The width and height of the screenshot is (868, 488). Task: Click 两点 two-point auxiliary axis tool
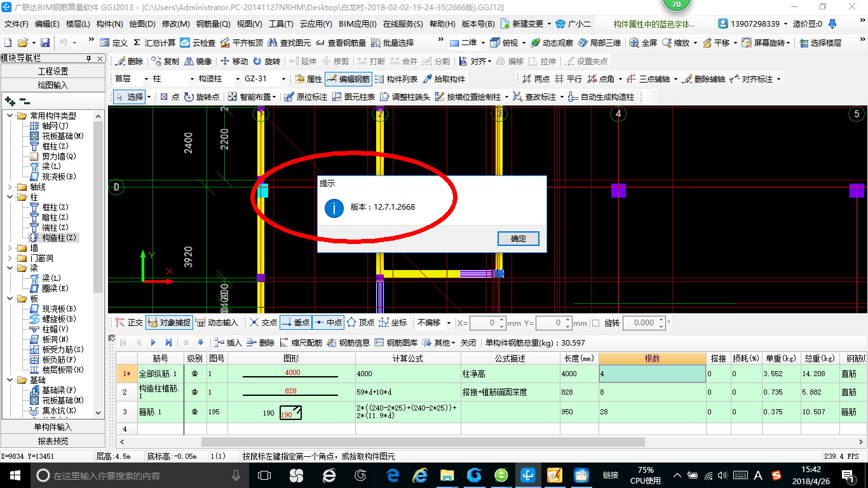(x=536, y=79)
